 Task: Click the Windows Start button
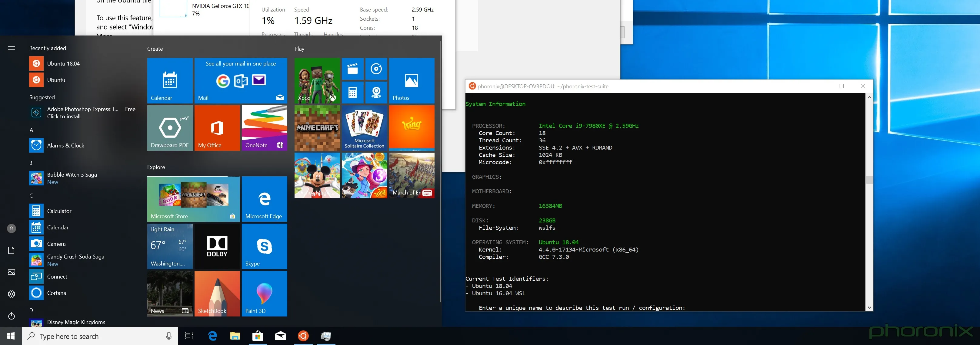tap(11, 336)
